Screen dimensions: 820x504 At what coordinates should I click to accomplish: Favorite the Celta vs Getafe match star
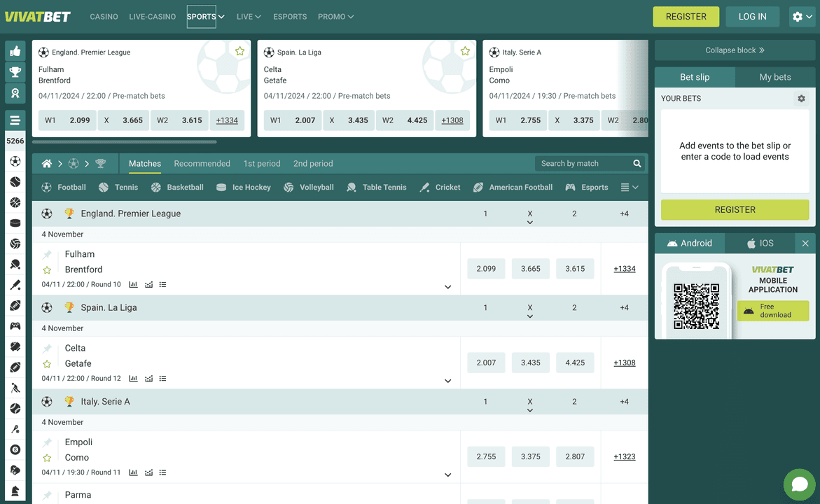pos(47,364)
